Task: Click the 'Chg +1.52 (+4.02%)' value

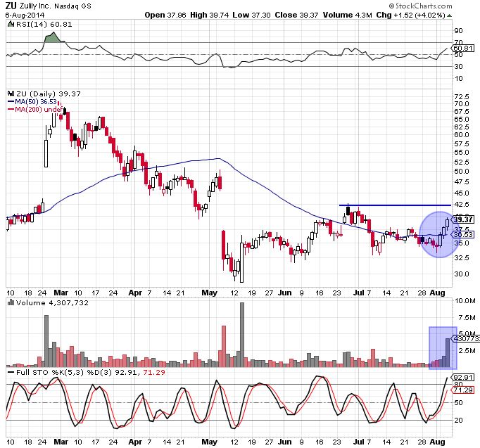Action: [410, 15]
